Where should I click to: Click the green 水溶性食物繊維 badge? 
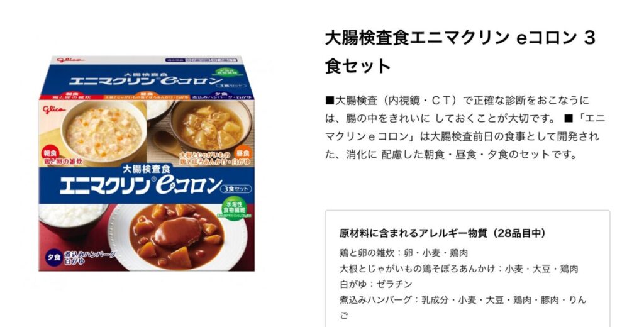[x=234, y=209]
